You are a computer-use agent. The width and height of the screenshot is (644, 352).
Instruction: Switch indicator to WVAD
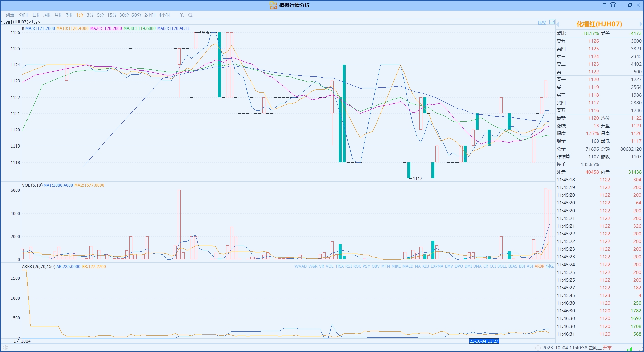301,266
